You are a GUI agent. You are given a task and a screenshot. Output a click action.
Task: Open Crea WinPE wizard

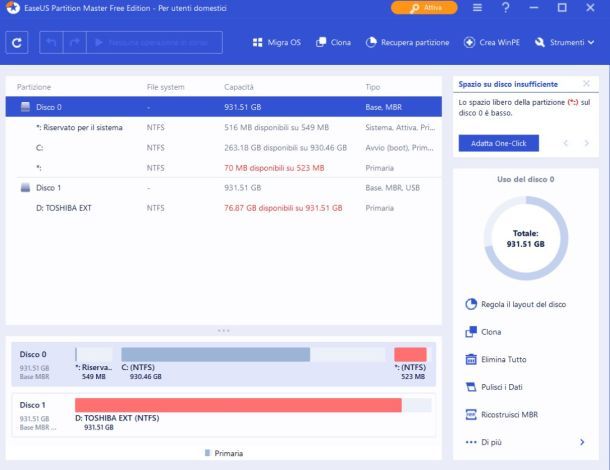[x=492, y=42]
